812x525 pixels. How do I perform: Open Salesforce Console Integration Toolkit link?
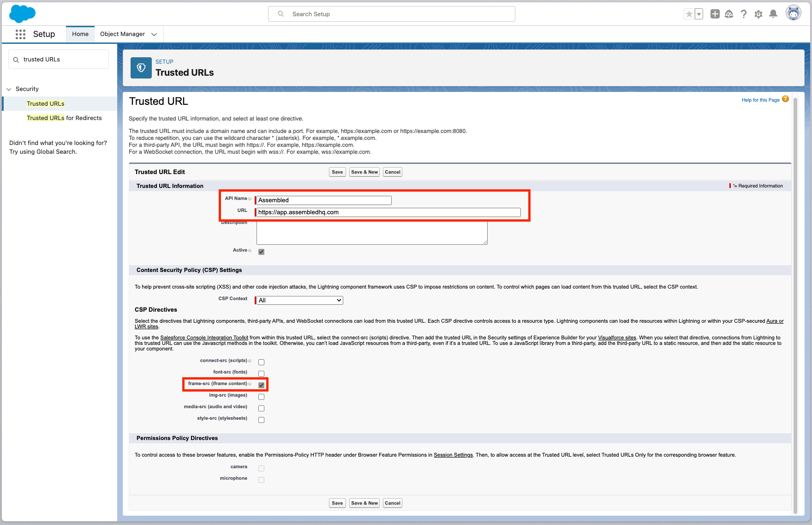point(204,338)
